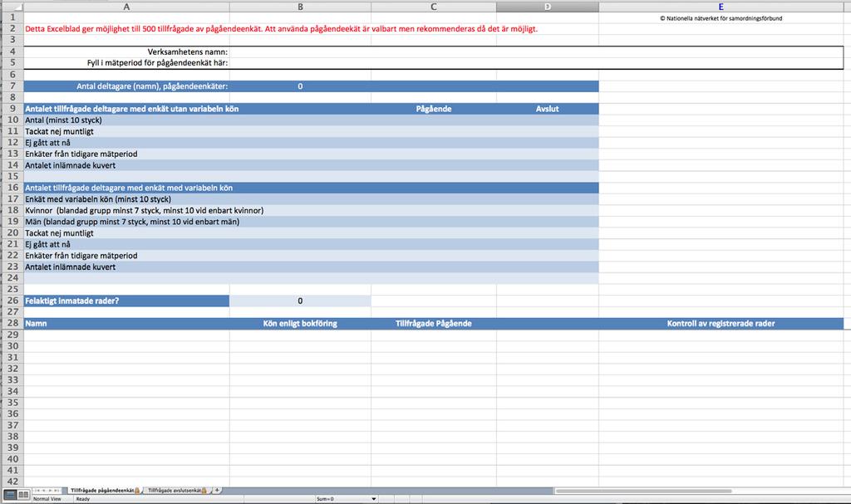
Task: Select the 'Verksamhetens namn:' label cell
Action: point(126,51)
